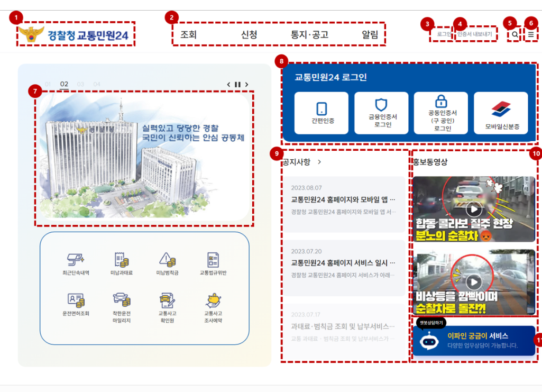The height and width of the screenshot is (392, 542).
Task: Open 교통법규위반 quick menu icon
Action: pyautogui.click(x=213, y=264)
